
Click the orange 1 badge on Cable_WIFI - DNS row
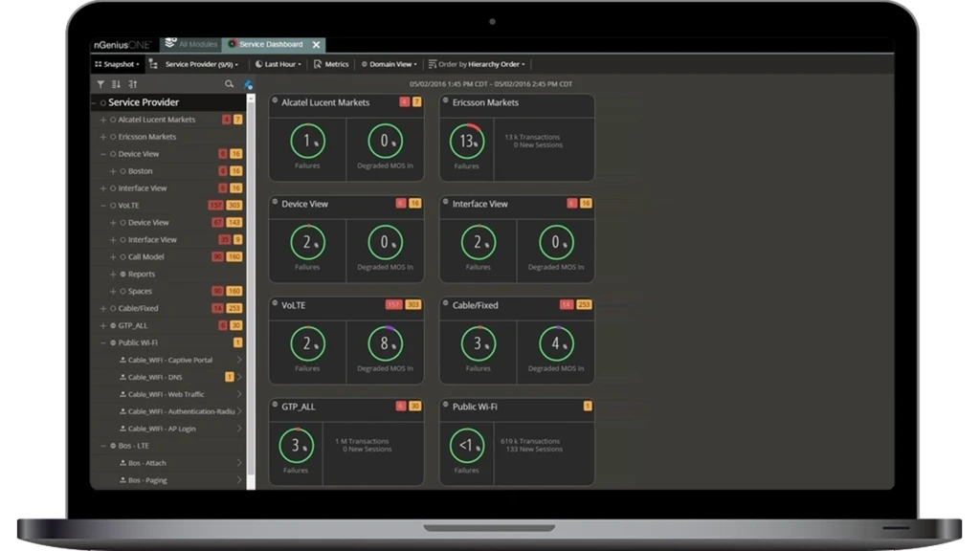tap(230, 377)
